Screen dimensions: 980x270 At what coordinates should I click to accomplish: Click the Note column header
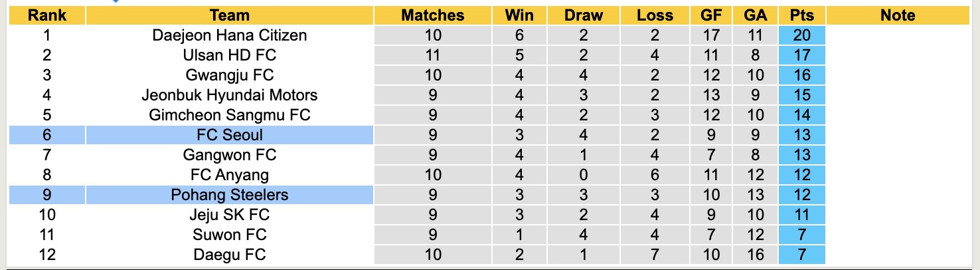[898, 15]
